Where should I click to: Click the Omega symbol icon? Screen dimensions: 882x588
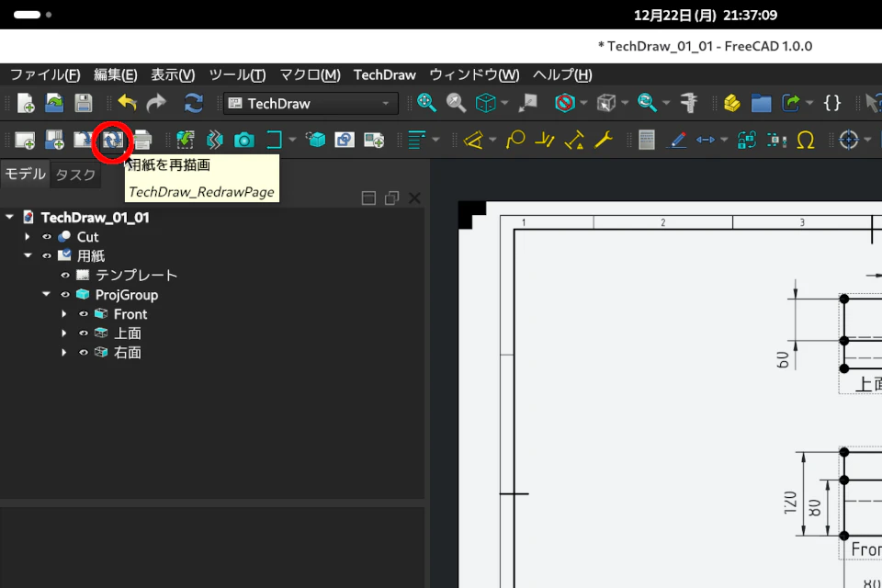(806, 140)
